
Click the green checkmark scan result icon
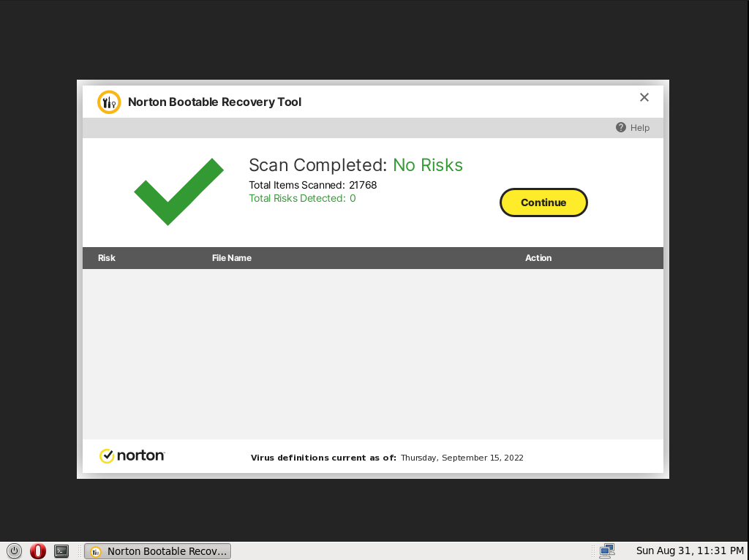pyautogui.click(x=178, y=192)
